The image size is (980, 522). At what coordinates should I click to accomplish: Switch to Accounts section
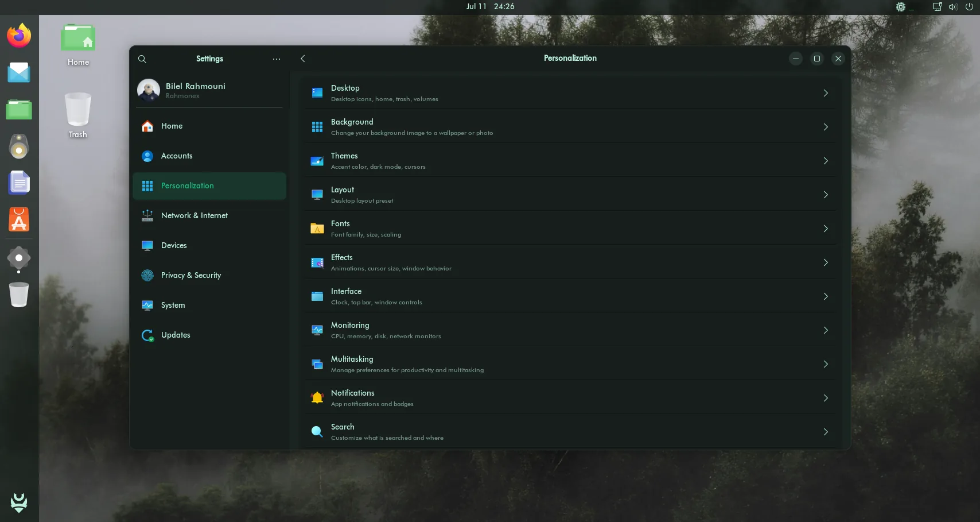coord(209,156)
